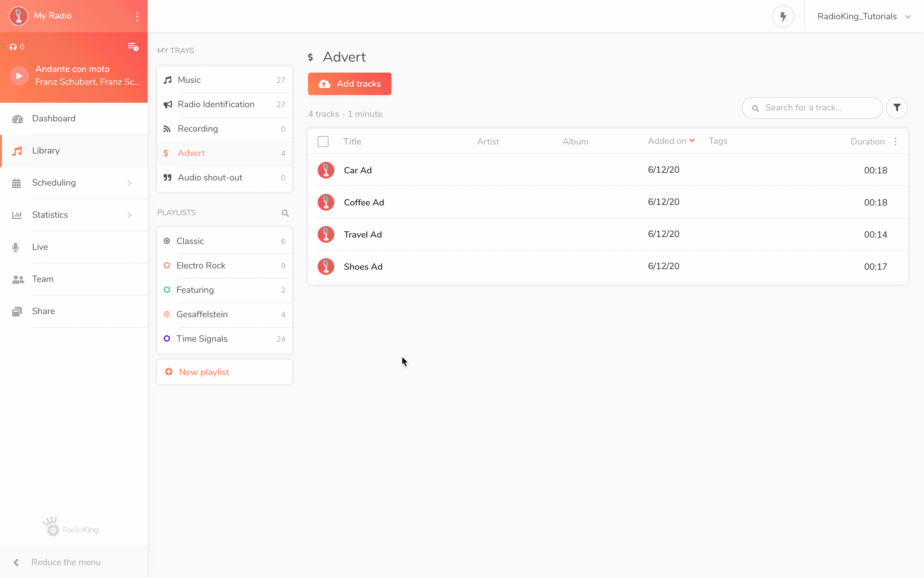Image resolution: width=924 pixels, height=578 pixels.
Task: Click the Statistics bar chart icon
Action: coord(17,215)
